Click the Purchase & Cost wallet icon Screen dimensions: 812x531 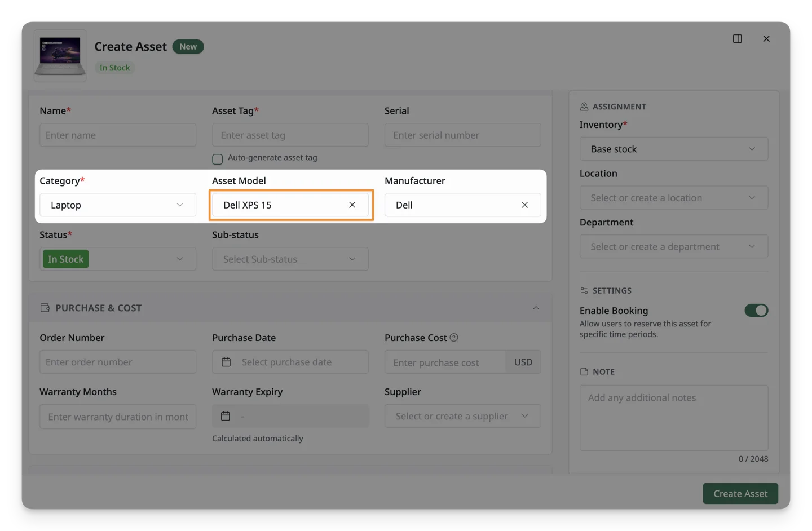coord(45,308)
